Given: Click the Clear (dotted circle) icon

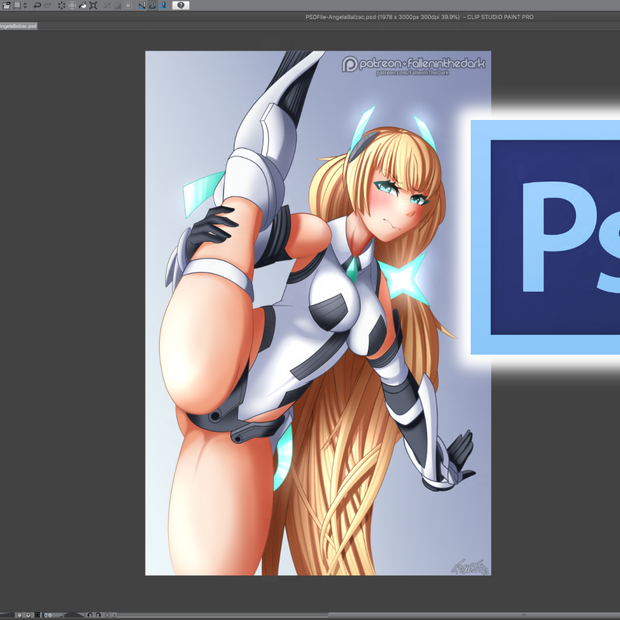Looking at the screenshot, I should tap(61, 5).
